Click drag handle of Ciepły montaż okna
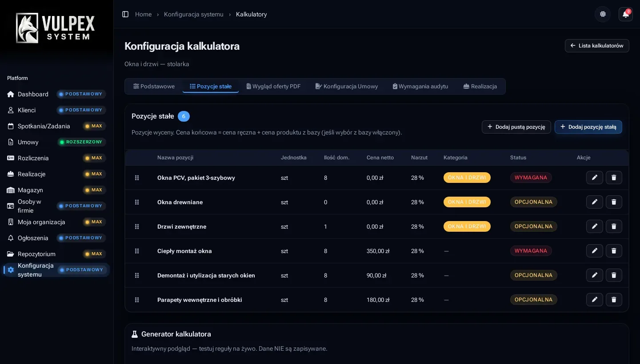The height and width of the screenshot is (364, 640). tap(137, 251)
